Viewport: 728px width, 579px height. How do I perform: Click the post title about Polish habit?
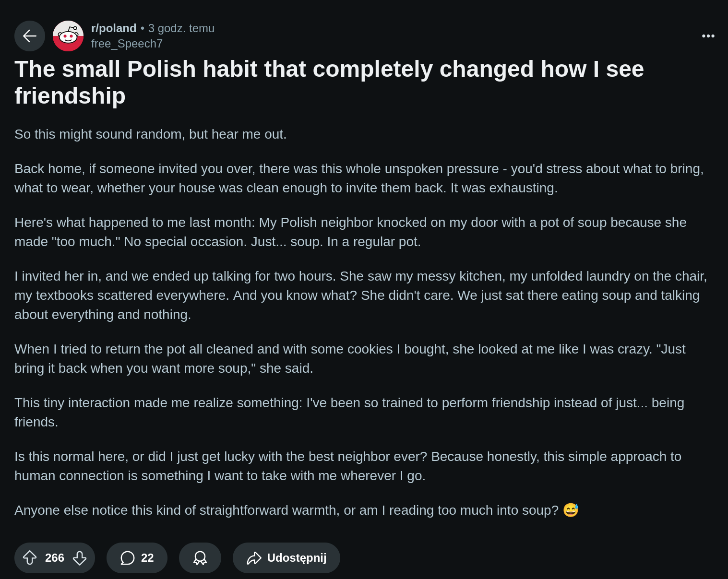(329, 82)
